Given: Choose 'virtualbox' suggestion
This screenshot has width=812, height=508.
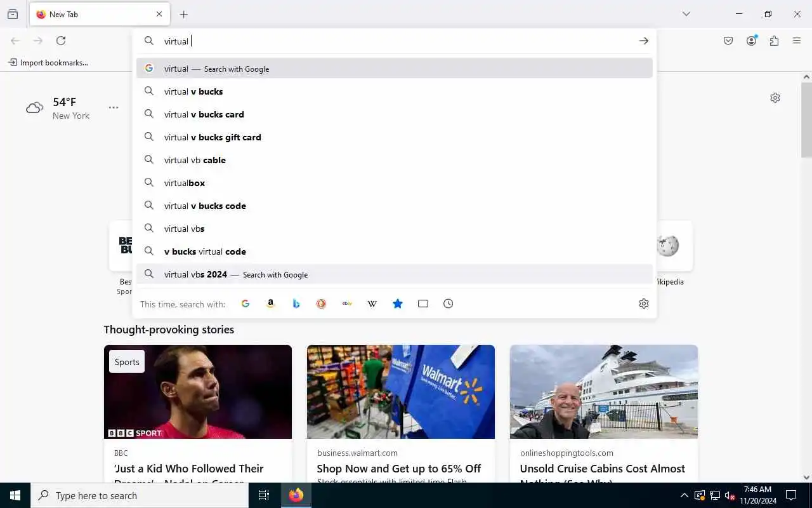Looking at the screenshot, I should click(x=395, y=183).
